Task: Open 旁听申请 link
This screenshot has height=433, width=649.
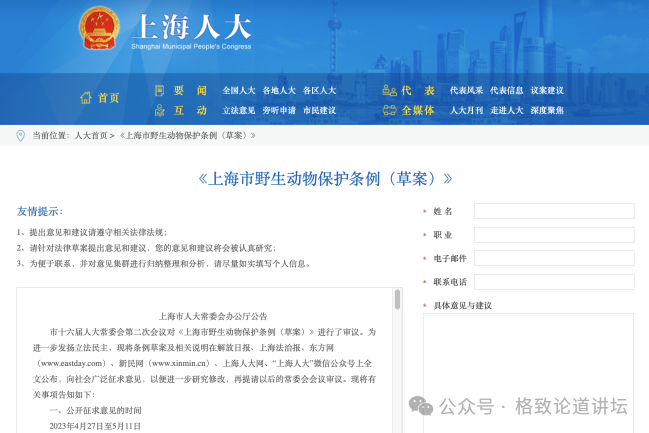Action: pyautogui.click(x=279, y=110)
